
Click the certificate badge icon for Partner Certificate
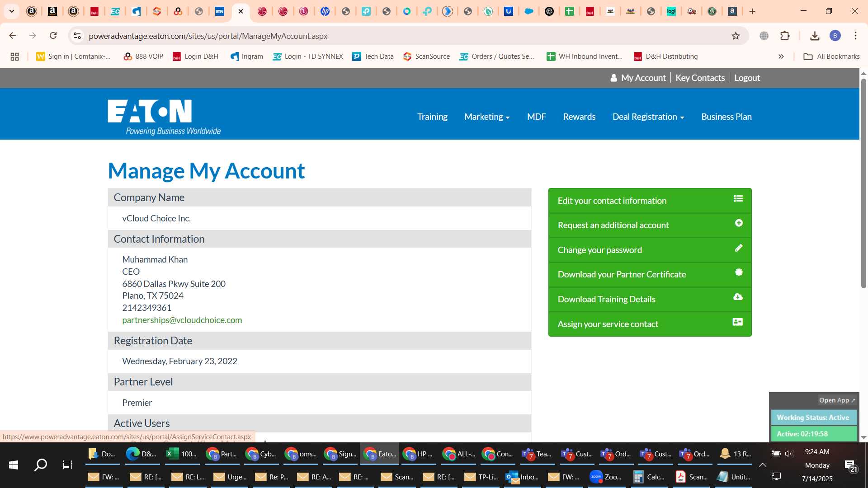click(x=739, y=272)
